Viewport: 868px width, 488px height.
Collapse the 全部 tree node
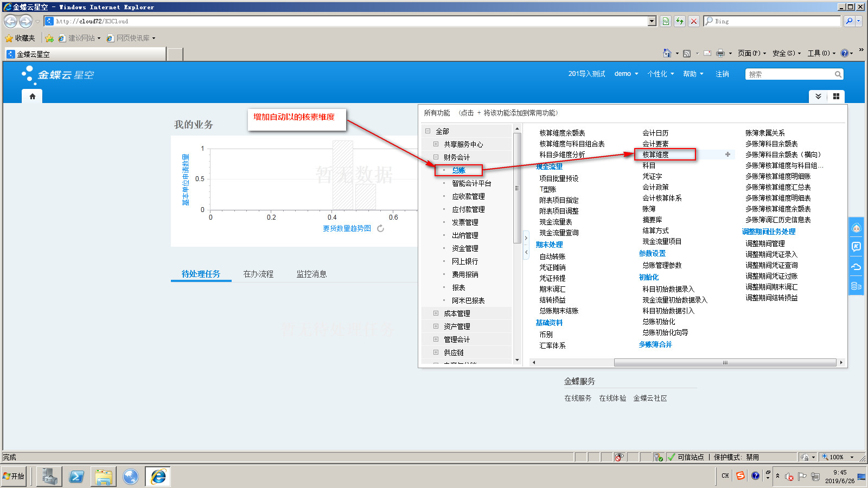(427, 131)
